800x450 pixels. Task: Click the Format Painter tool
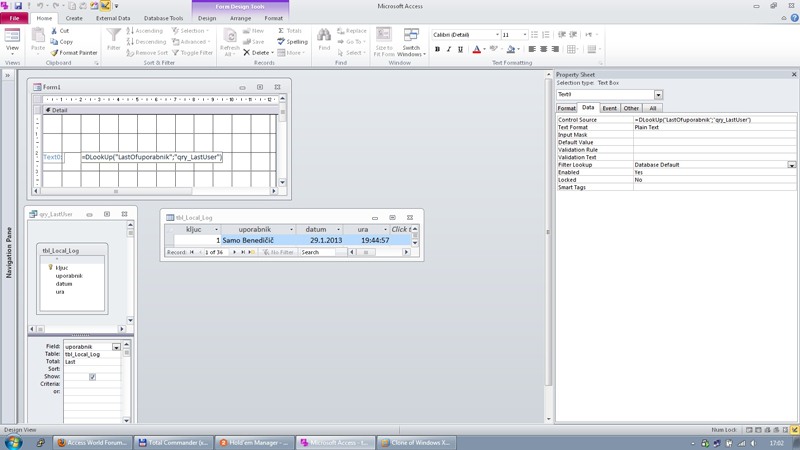click(73, 53)
